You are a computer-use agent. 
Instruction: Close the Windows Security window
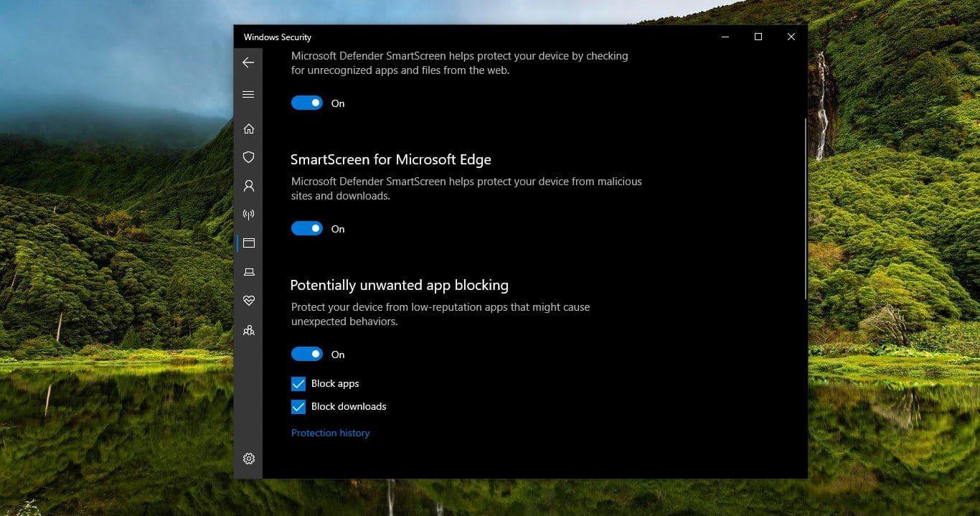click(791, 37)
